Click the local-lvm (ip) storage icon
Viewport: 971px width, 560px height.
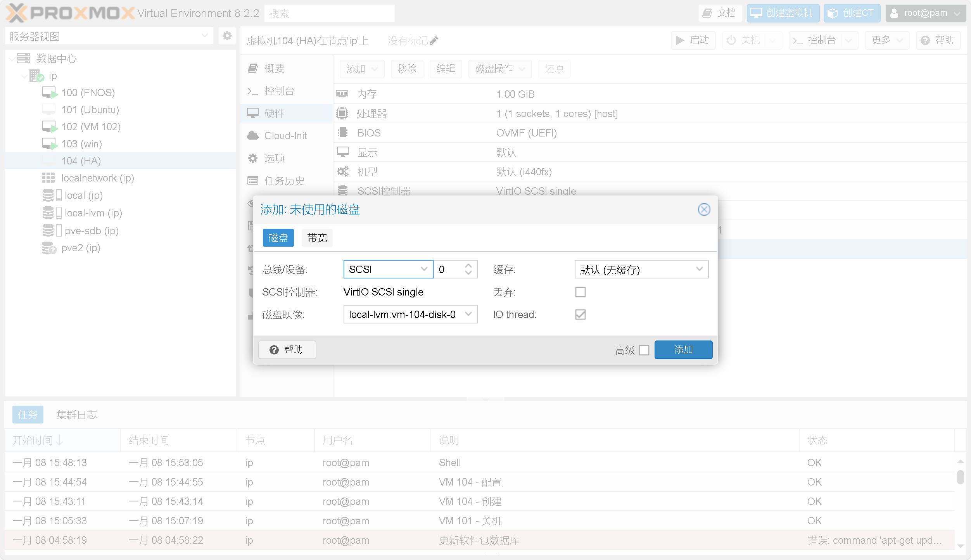pos(52,213)
